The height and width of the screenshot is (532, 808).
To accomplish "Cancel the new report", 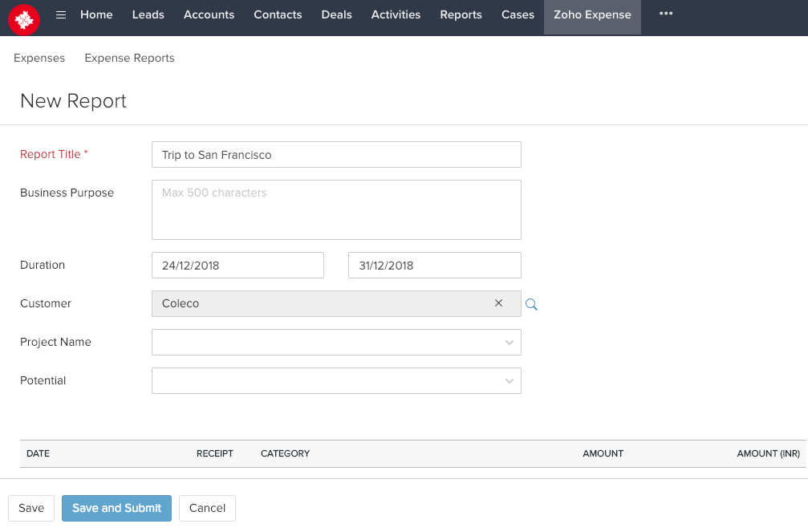I will (207, 509).
